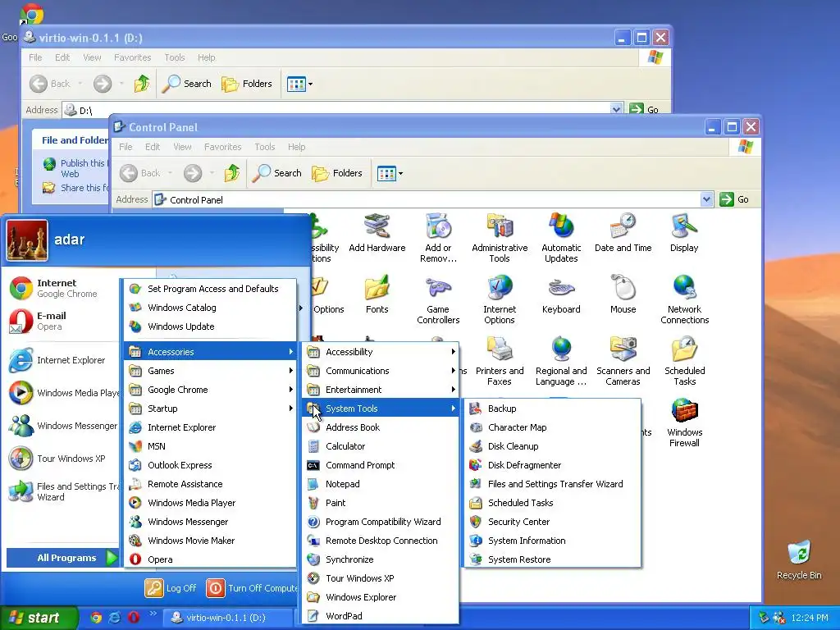Open Keyboard settings icon
The height and width of the screenshot is (630, 840).
[561, 295]
